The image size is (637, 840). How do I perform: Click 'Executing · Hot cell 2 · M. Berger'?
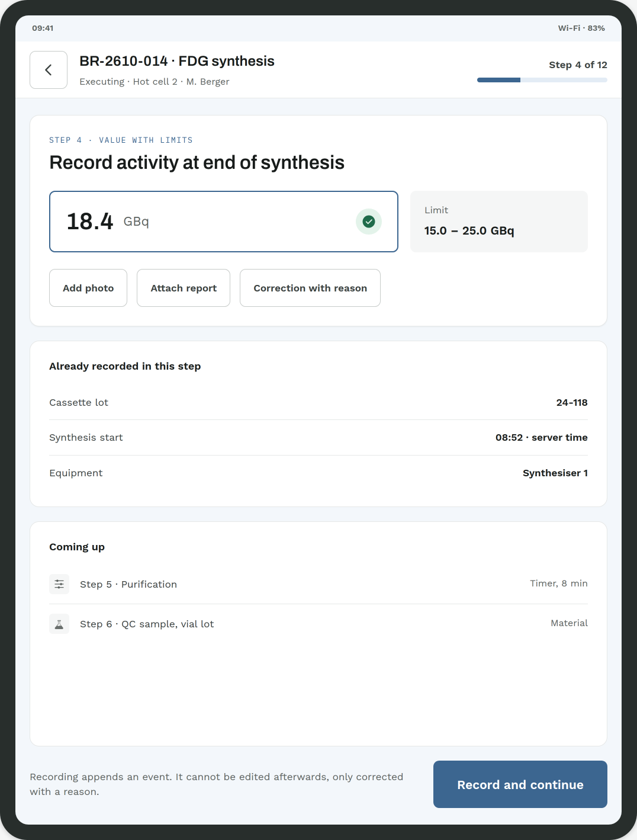click(x=155, y=82)
